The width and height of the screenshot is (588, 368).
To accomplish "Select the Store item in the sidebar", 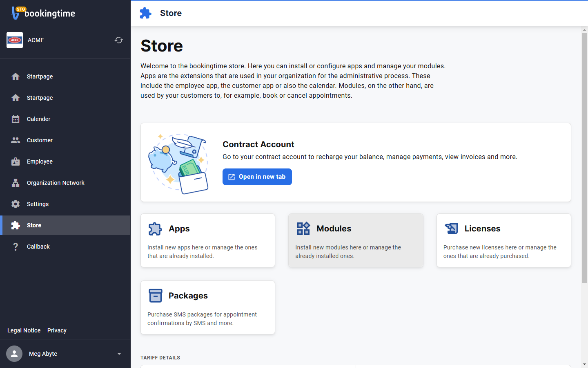I will (65, 225).
